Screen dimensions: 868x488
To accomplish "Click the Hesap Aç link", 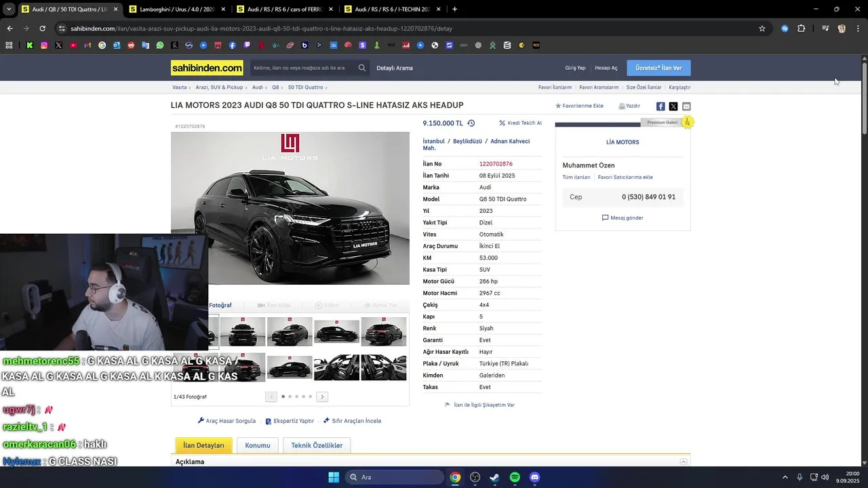I will pos(606,68).
